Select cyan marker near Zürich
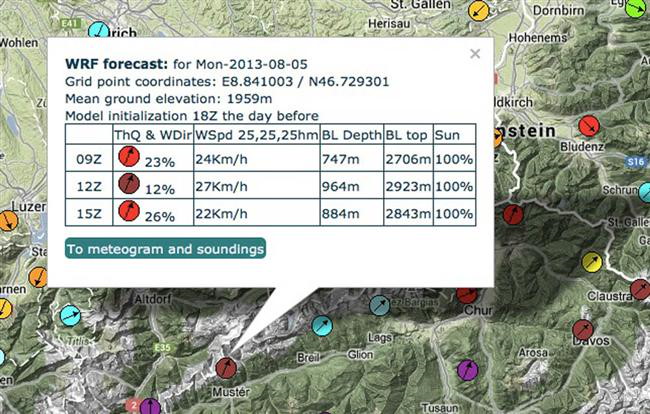 coord(99,31)
